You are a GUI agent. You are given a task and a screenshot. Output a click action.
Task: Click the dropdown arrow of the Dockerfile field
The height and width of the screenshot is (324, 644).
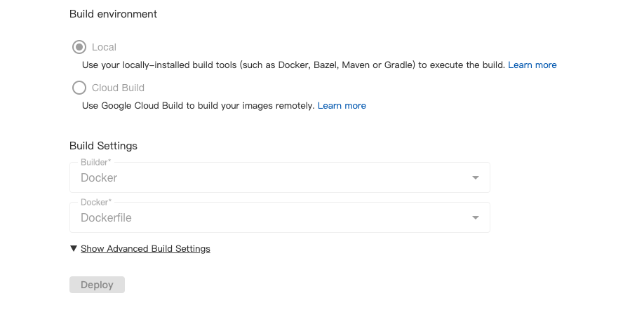tap(475, 217)
